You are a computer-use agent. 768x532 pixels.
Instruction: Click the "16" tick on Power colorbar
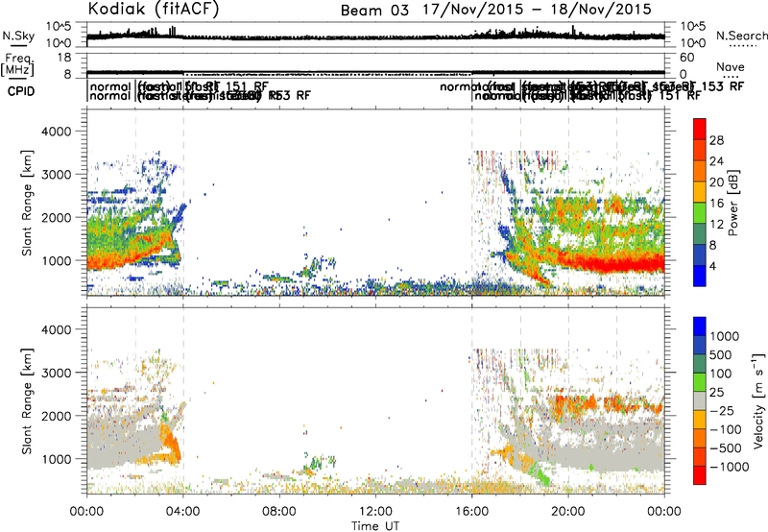pos(716,204)
